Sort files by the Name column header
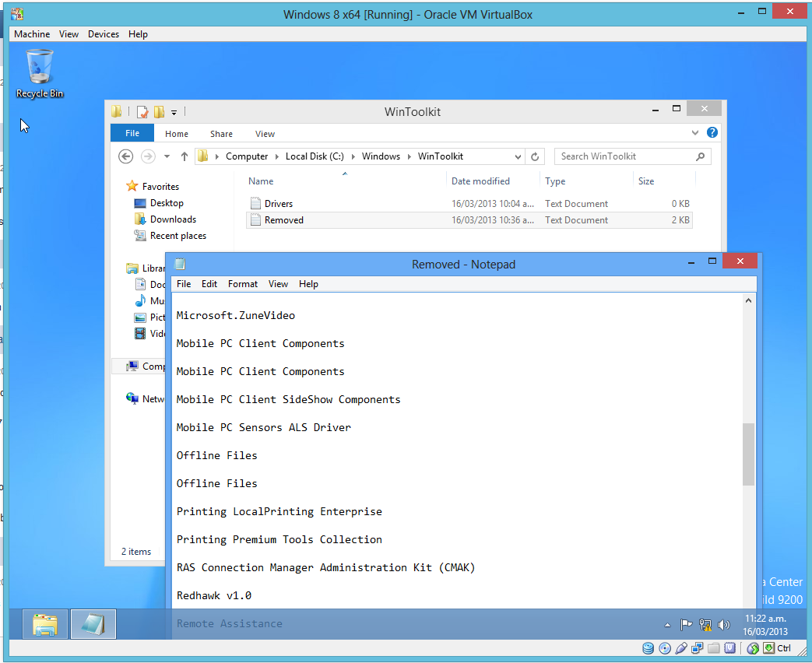The image size is (812, 663). pos(261,181)
